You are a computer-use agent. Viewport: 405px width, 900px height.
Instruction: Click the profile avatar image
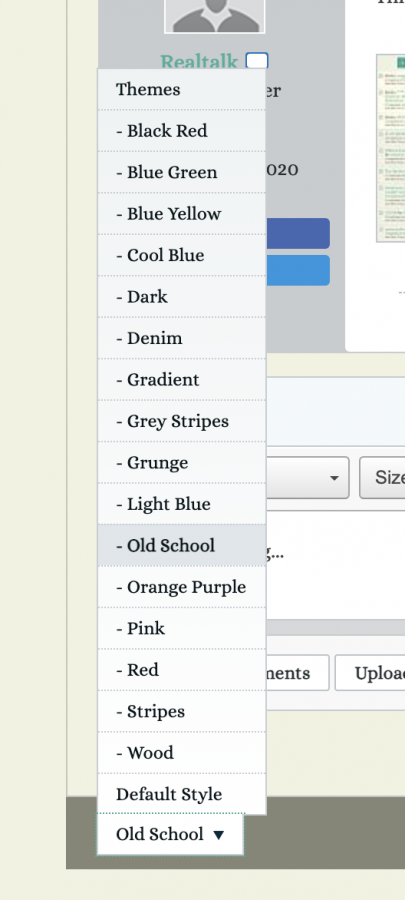point(215,16)
